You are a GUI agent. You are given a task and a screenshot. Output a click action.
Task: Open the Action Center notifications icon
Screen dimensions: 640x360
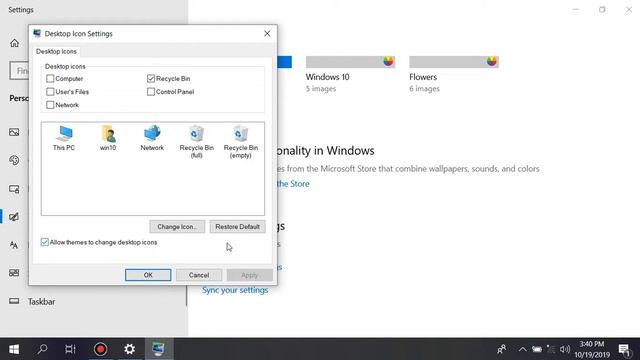point(624,349)
